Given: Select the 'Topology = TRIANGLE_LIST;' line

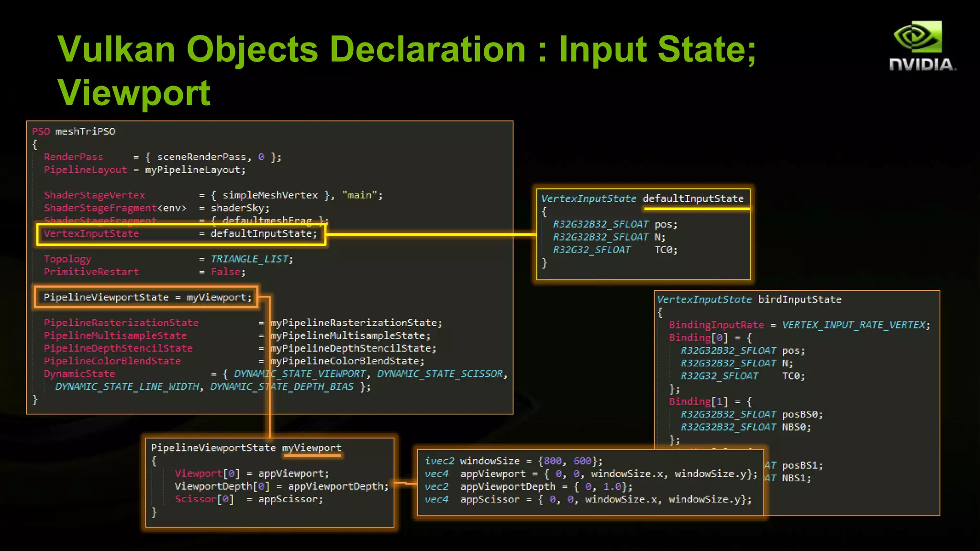Looking at the screenshot, I should click(168, 259).
